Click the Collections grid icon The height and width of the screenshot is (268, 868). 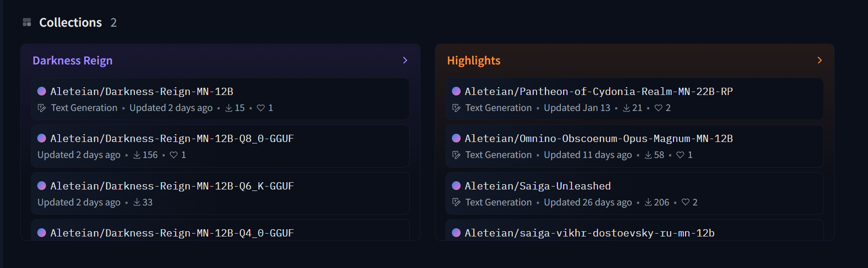point(27,22)
